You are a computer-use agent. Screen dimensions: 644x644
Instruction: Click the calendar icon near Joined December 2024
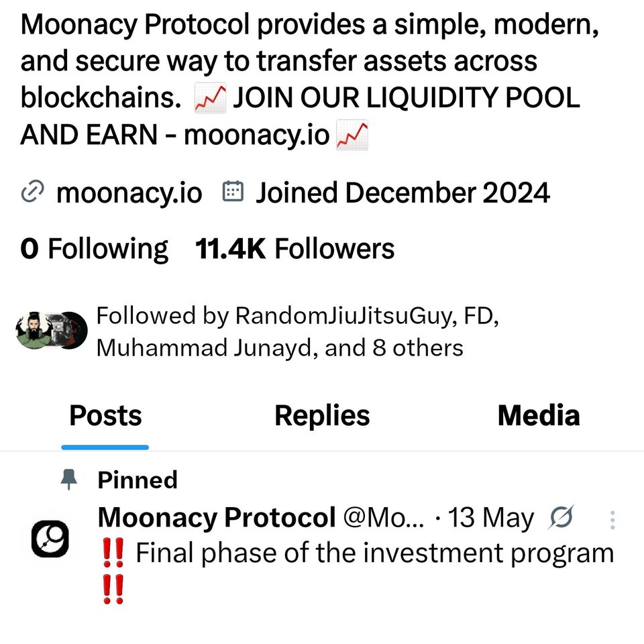coord(233,191)
